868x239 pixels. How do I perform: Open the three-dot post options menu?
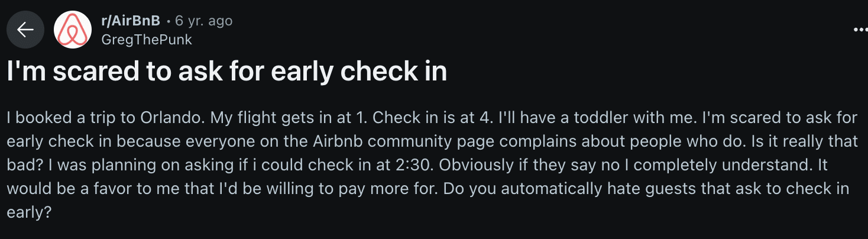[x=860, y=30]
